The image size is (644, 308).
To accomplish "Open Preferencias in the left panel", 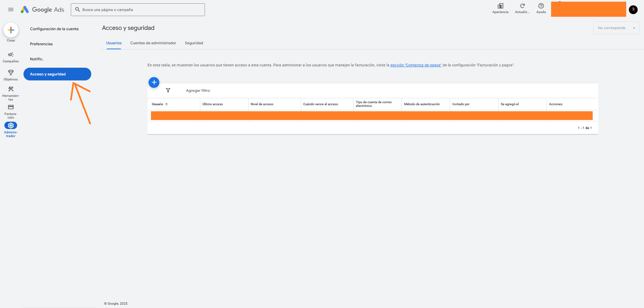I will click(x=41, y=44).
